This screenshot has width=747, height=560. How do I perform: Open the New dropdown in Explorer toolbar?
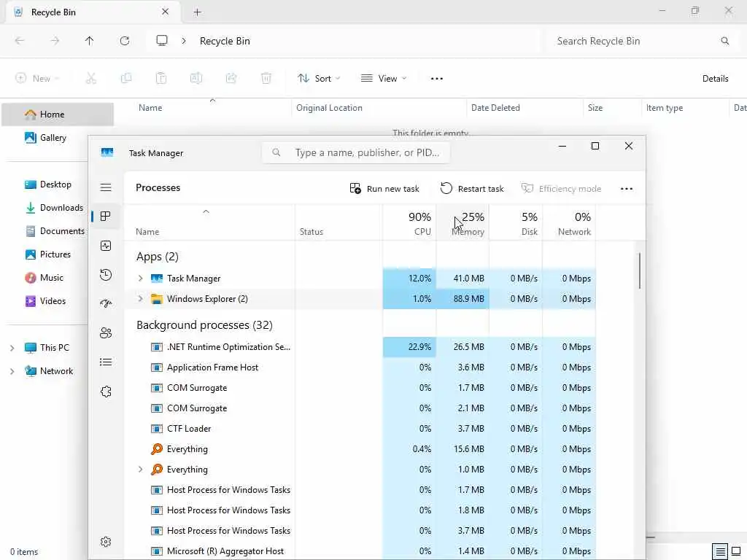[x=37, y=79]
